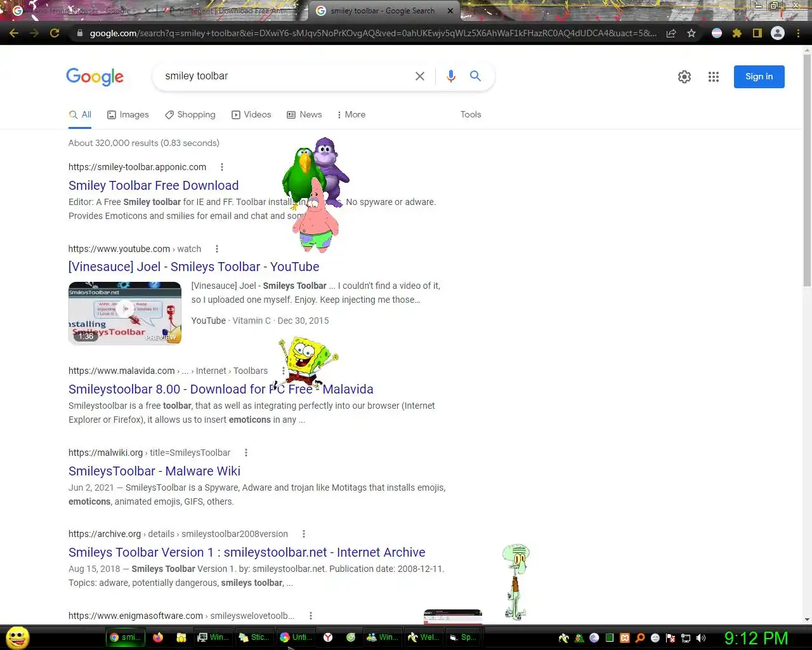Launch Firefox from the taskbar
The image size is (812, 650).
coord(157,637)
